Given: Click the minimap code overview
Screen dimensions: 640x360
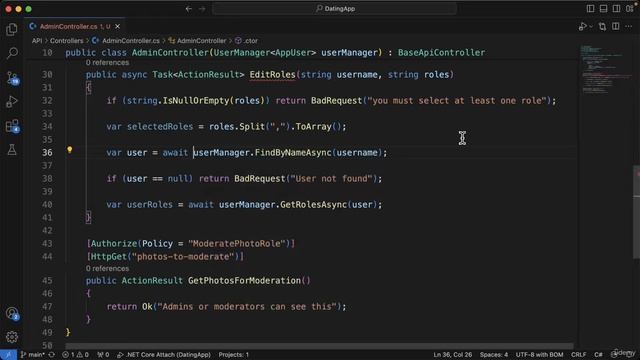Looking at the screenshot, I should coord(606,69).
